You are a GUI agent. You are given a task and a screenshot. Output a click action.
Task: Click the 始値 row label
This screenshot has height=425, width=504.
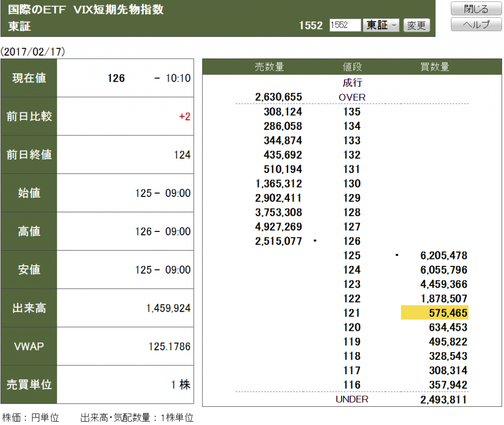29,193
